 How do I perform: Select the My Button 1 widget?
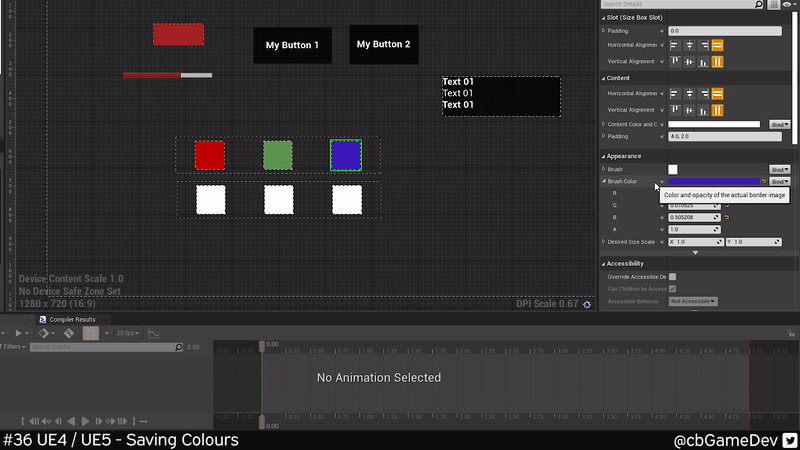292,45
